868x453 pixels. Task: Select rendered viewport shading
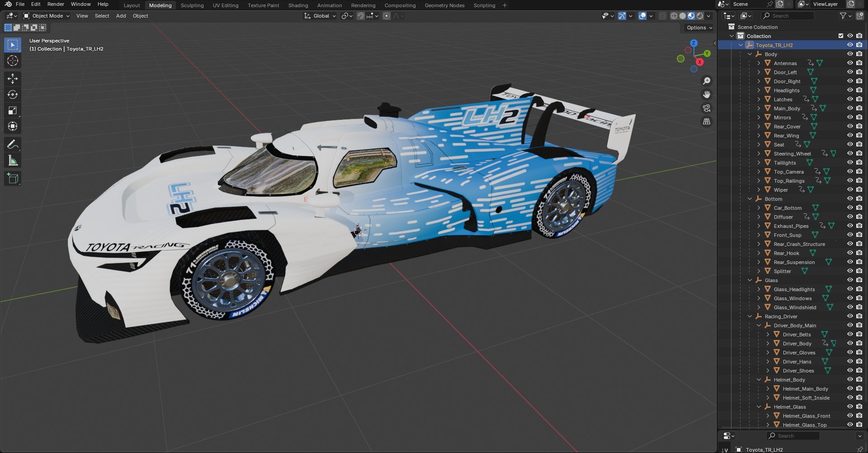tap(700, 16)
